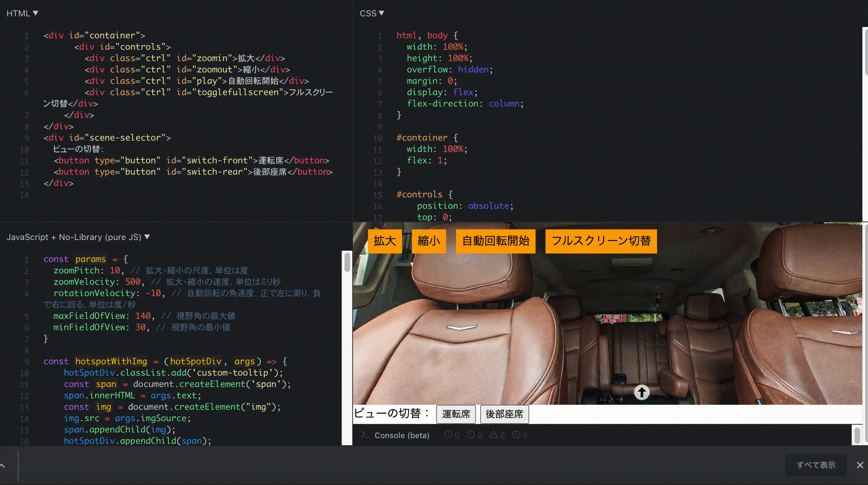The width and height of the screenshot is (868, 485).
Task: Click the "zoomPitch: 10" JavaScript line
Action: [x=151, y=270]
